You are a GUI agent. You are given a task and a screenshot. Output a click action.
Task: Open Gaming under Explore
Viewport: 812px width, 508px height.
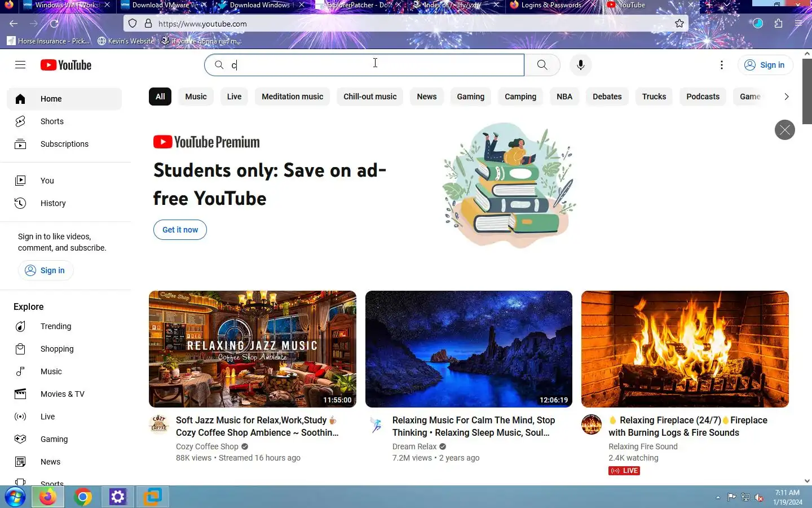pos(64,439)
